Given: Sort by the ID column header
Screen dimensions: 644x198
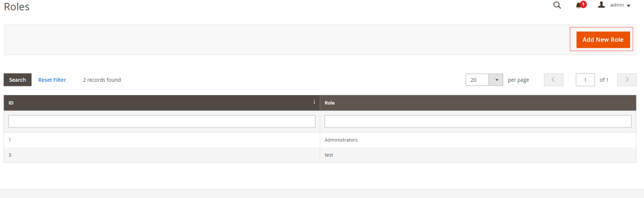Looking at the screenshot, I should pos(162,103).
